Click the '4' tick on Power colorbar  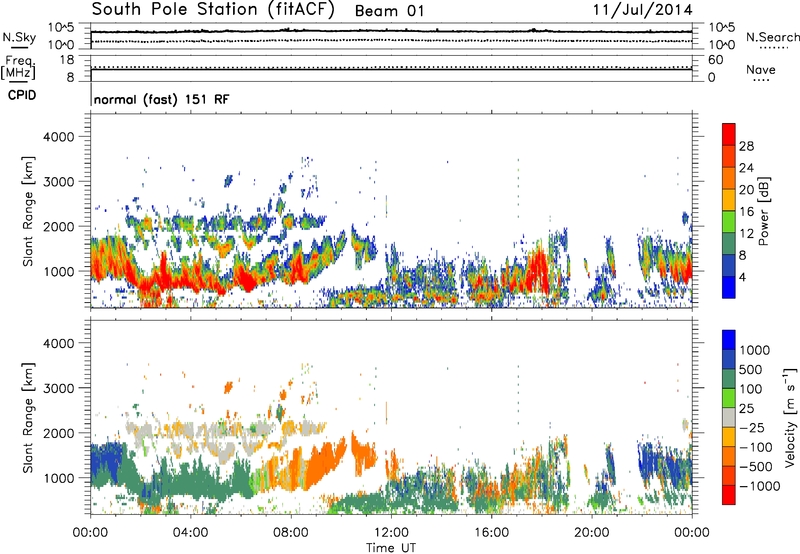click(742, 277)
